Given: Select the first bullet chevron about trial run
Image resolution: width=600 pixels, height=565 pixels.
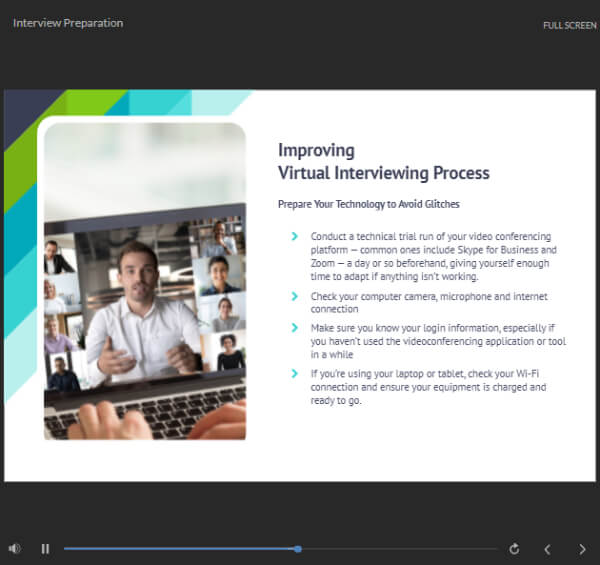Looking at the screenshot, I should [294, 236].
